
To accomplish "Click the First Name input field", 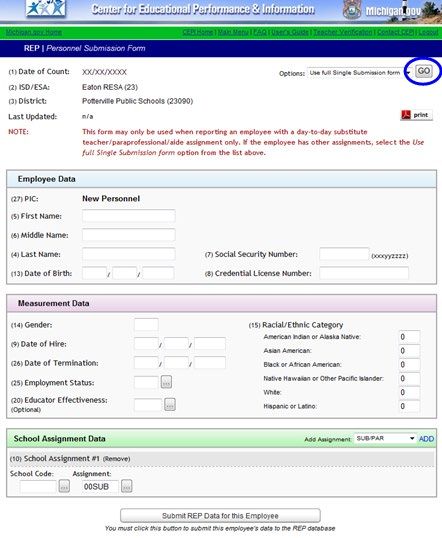I will pyautogui.click(x=129, y=216).
